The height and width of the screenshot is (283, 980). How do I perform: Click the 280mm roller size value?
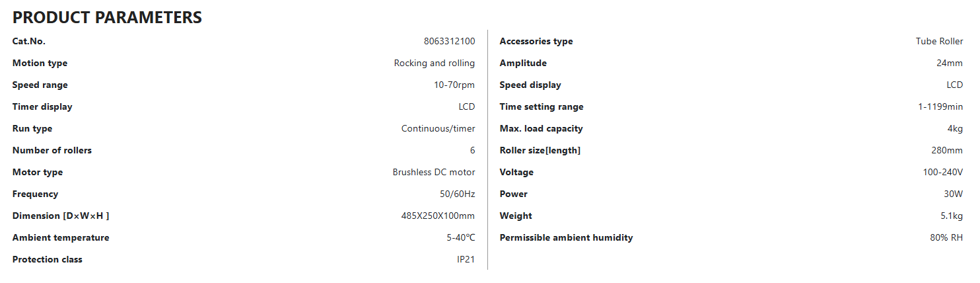point(947,150)
